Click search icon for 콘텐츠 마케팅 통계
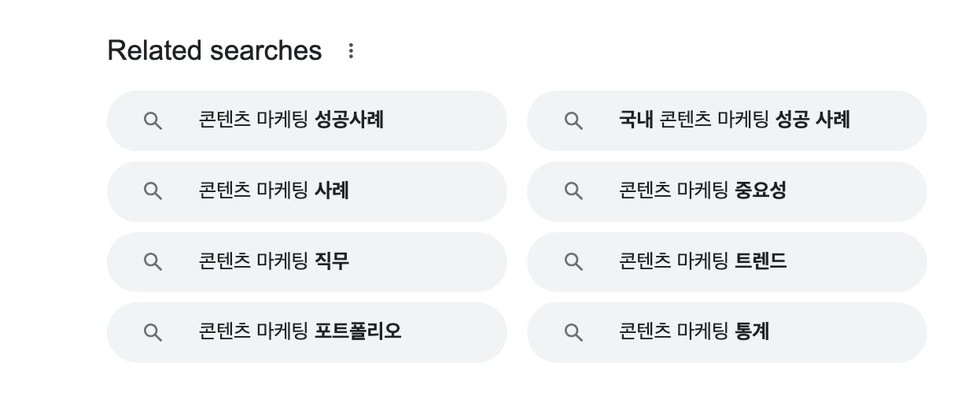This screenshot has height=403, width=980. pos(573,332)
